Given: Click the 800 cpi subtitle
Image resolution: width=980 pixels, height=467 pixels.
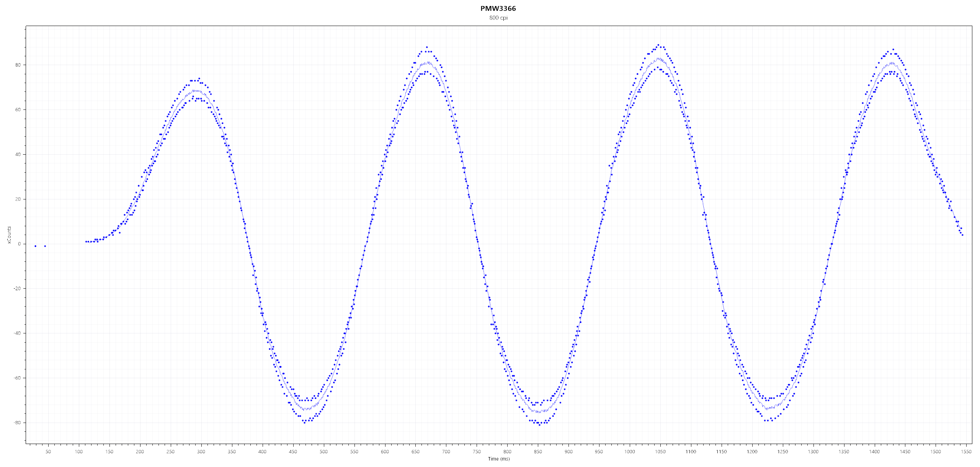Looking at the screenshot, I should (498, 18).
